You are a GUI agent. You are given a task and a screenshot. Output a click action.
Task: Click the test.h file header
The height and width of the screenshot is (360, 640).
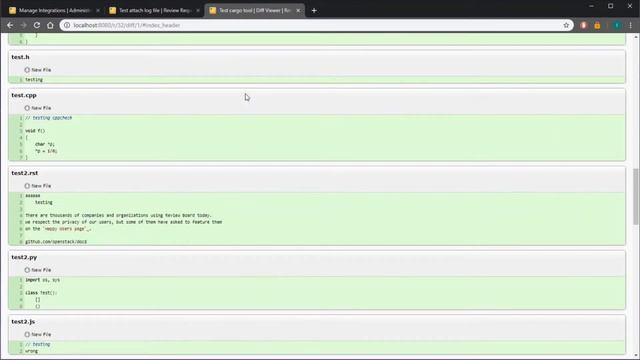click(20, 57)
